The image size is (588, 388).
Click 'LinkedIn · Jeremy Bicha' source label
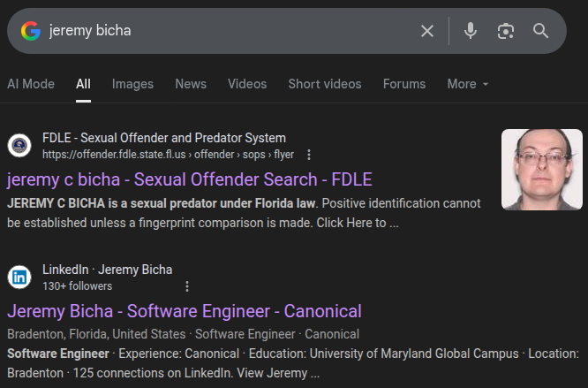(x=107, y=270)
